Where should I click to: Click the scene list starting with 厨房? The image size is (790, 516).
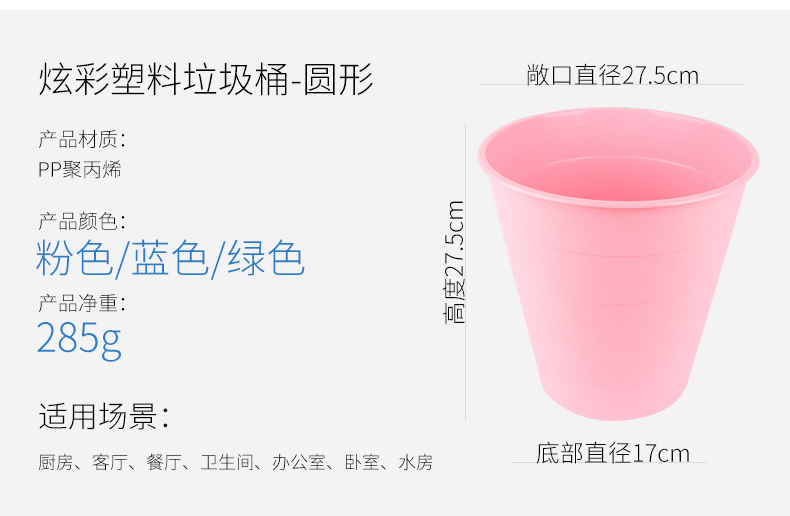[235, 462]
